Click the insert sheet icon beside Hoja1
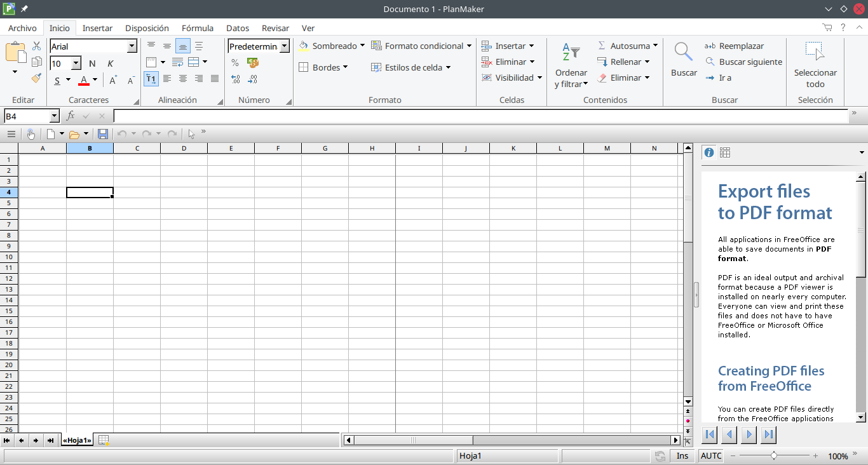This screenshot has width=868, height=465. click(104, 440)
